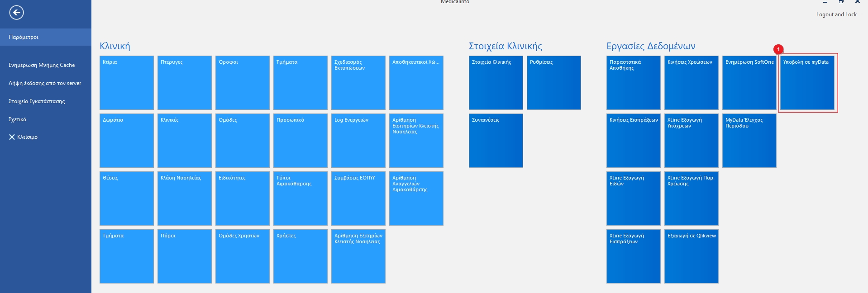This screenshot has height=293, width=868.
Task: Open the Log Ενεργειών tile
Action: pos(358,141)
